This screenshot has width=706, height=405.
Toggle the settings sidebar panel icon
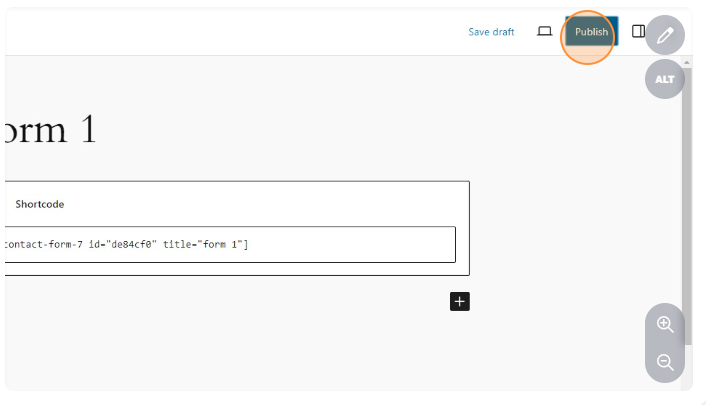[x=637, y=32]
